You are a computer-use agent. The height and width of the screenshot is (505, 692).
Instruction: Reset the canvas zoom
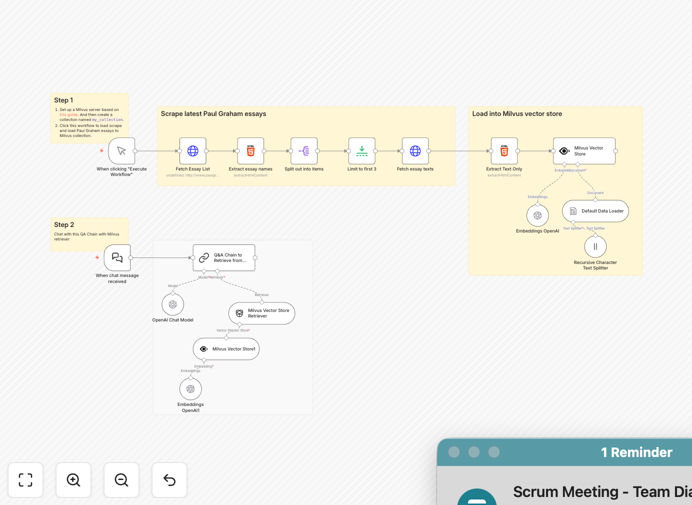[169, 480]
